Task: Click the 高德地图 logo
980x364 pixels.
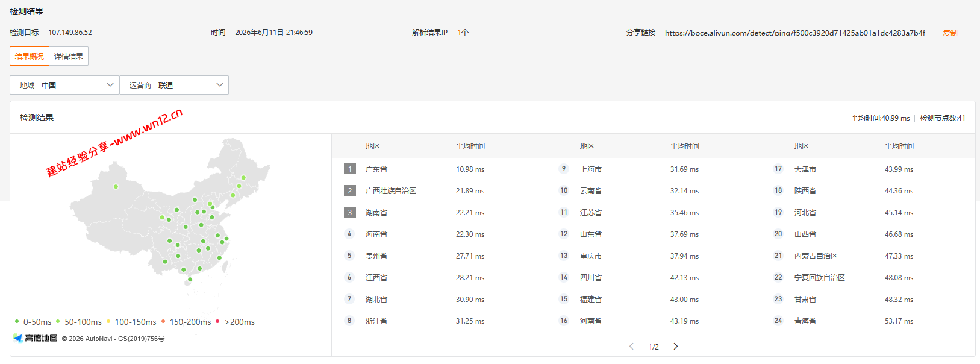Action: (x=36, y=338)
